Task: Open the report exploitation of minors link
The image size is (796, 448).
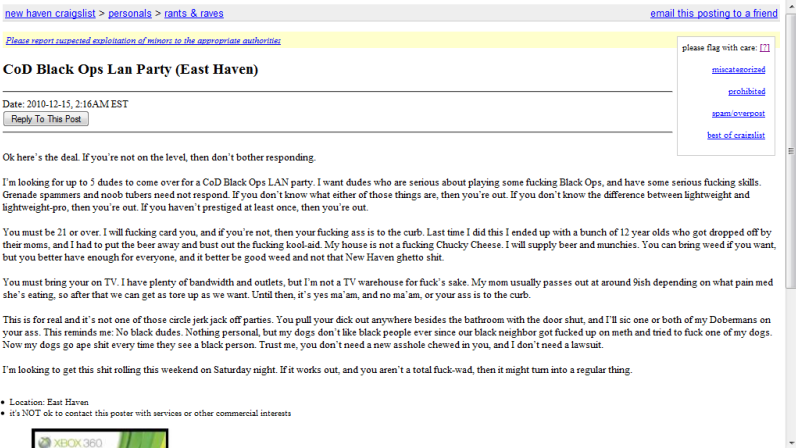Action: tap(143, 41)
